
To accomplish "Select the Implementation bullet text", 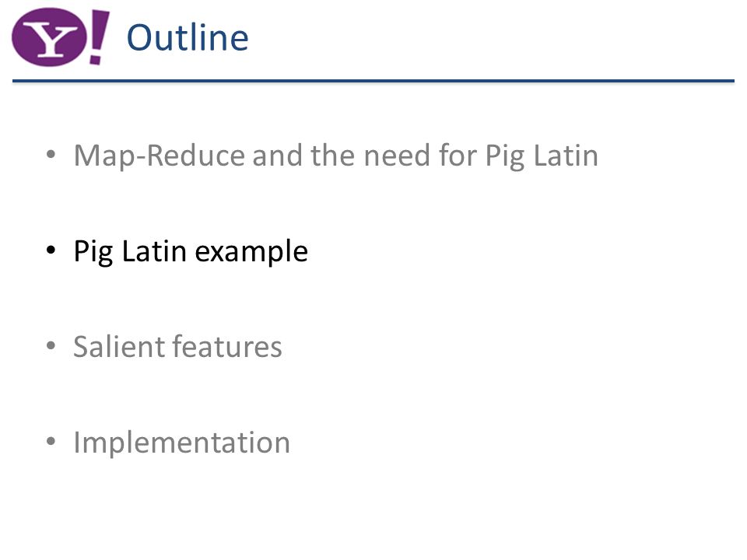I will tap(181, 443).
